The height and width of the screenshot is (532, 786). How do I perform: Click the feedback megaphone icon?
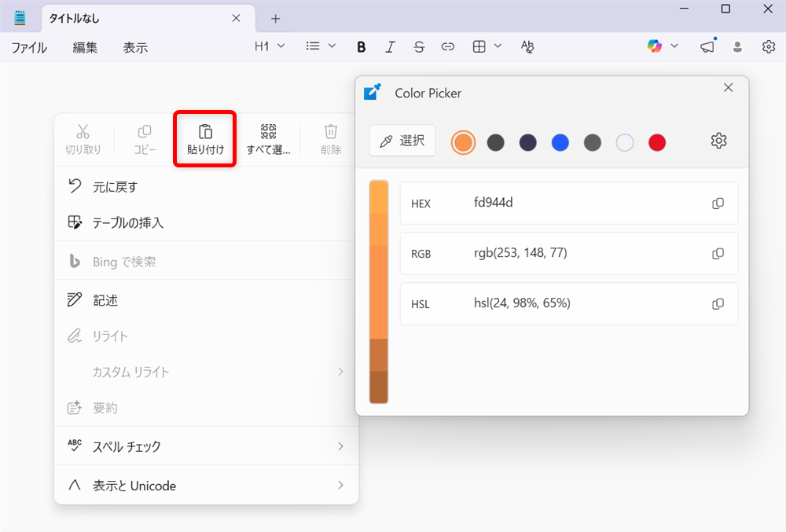pos(707,46)
